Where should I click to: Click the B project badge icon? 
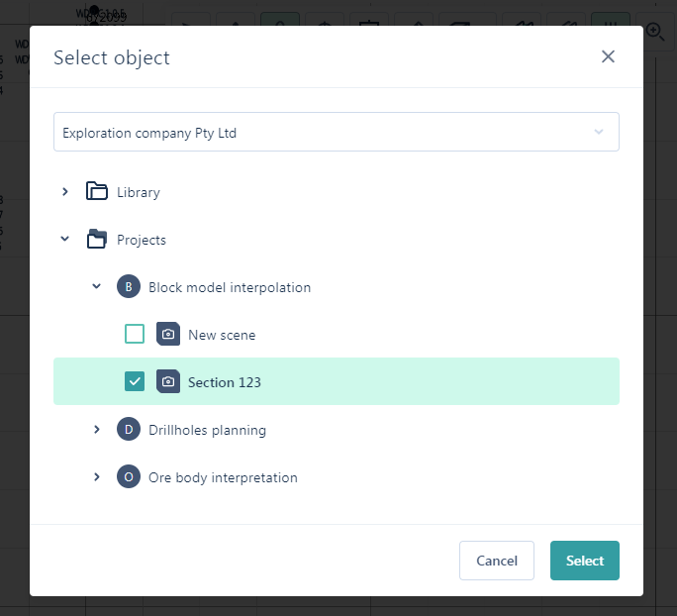point(129,287)
